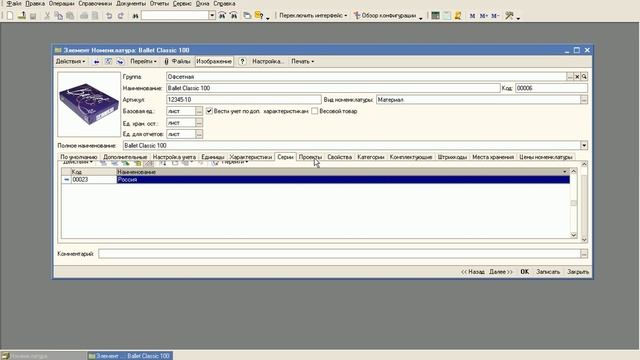Open Ед. хран. ост. selection button
640x360 pixels.
coord(199,122)
